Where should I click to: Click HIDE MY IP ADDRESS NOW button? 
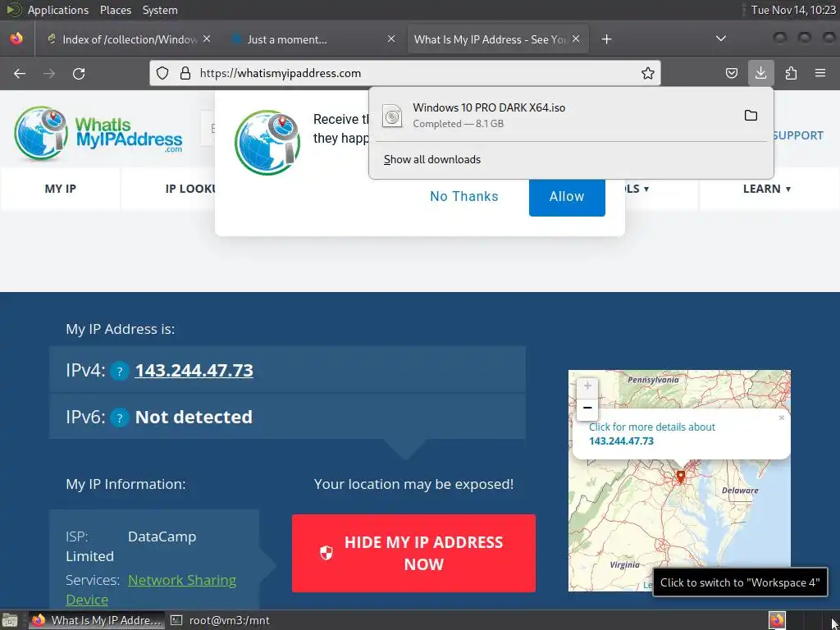click(x=413, y=554)
